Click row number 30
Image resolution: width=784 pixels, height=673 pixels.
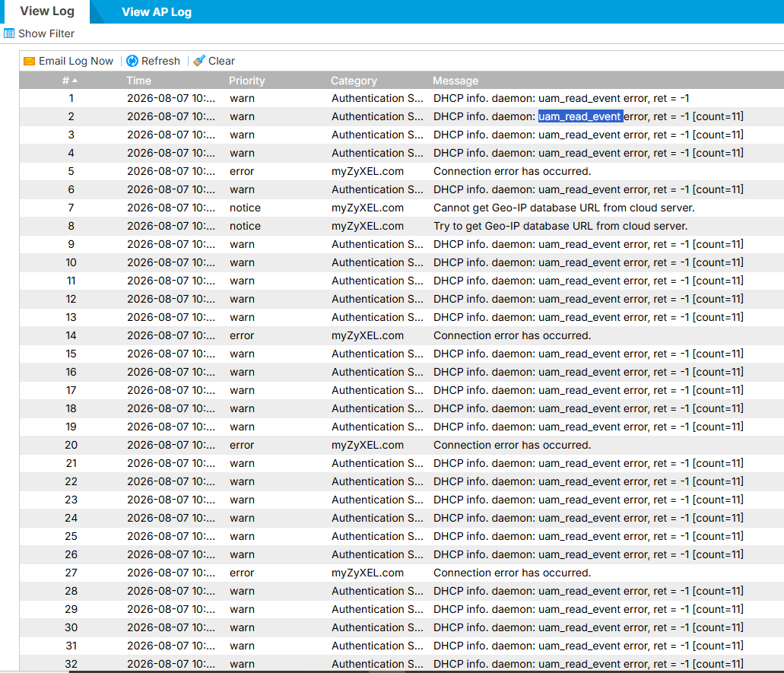tap(71, 627)
